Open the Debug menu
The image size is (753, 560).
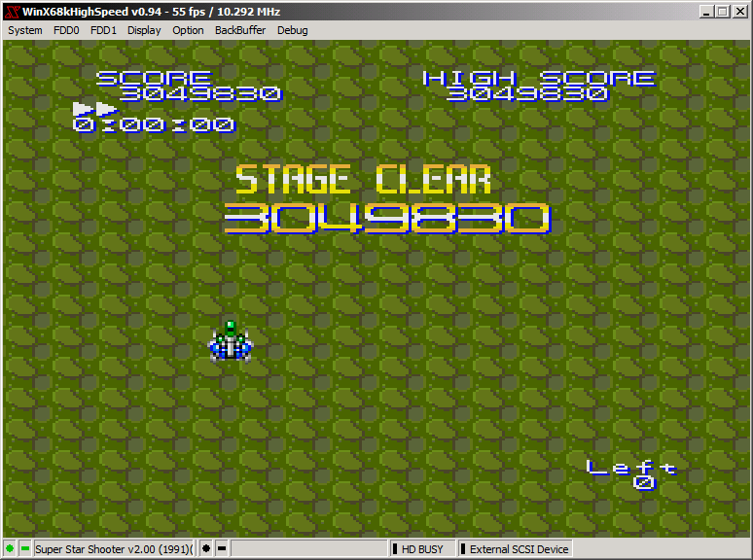click(293, 30)
